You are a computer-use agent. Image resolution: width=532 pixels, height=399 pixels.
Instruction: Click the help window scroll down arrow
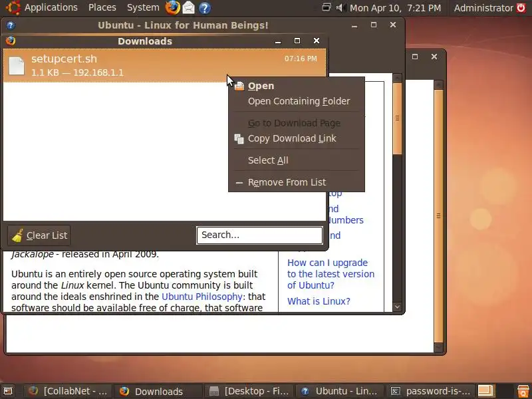coord(397,307)
